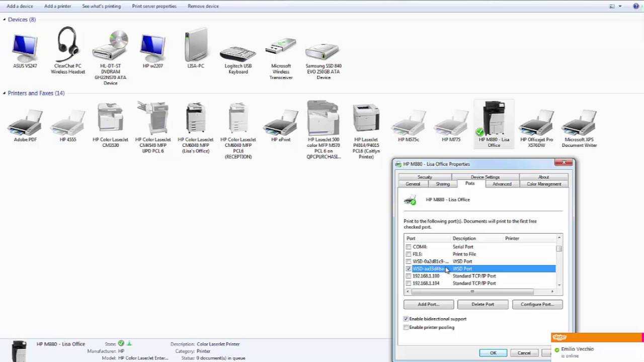Select the CM6040 MFP Lisa's Office printer

tap(196, 128)
